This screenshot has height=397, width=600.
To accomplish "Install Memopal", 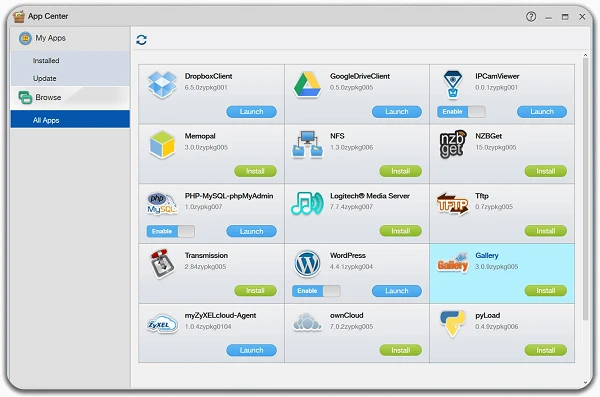I will coord(255,171).
